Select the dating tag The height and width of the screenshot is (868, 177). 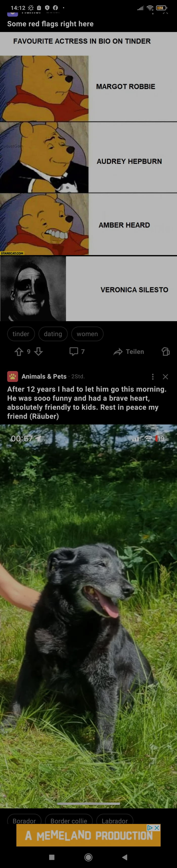click(x=53, y=334)
